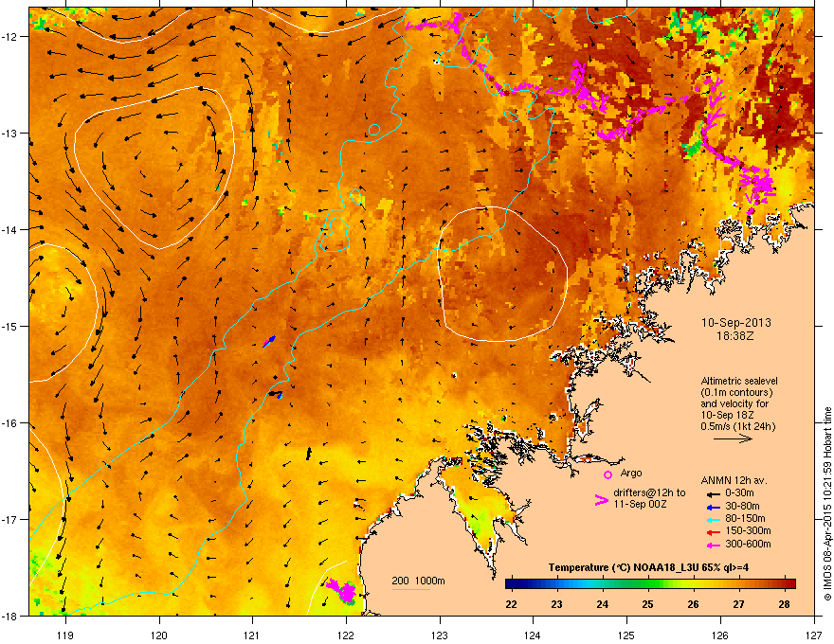Click the latitude axis label -17
834x644 pixels.
[9, 520]
